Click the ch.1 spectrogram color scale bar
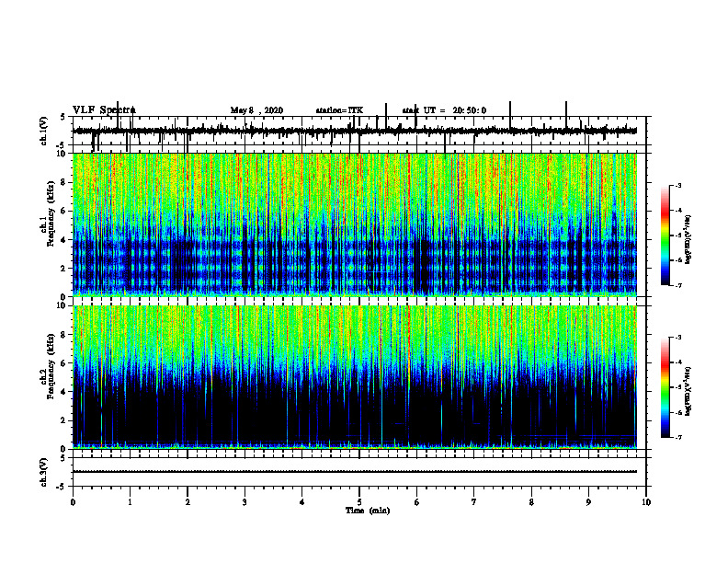 click(665, 236)
